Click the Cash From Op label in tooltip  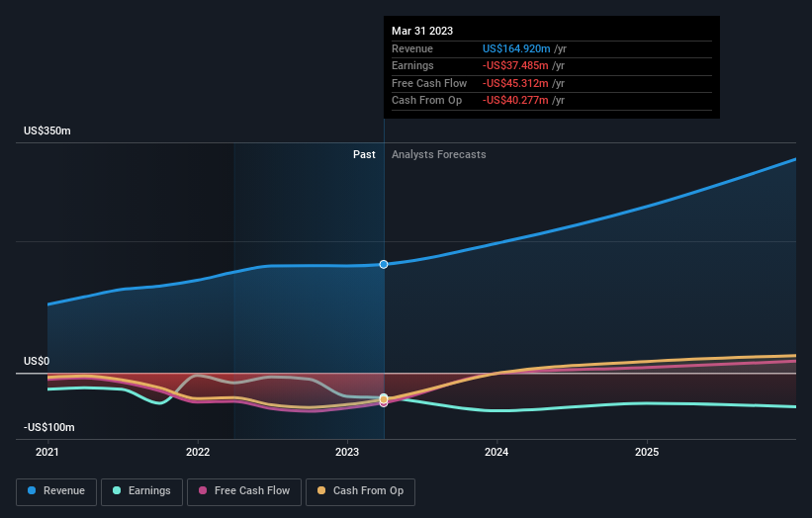click(x=426, y=101)
